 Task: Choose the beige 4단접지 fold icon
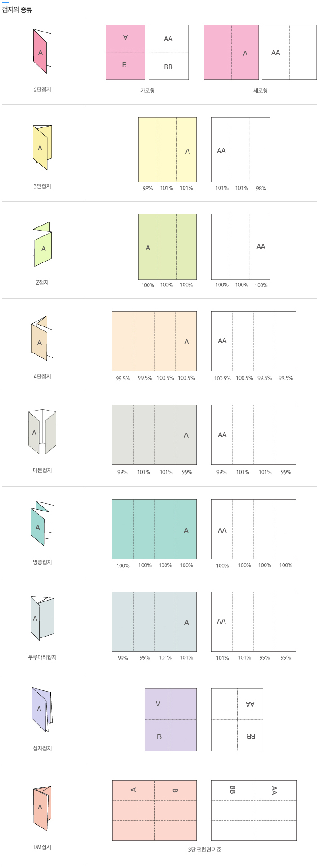(42, 338)
